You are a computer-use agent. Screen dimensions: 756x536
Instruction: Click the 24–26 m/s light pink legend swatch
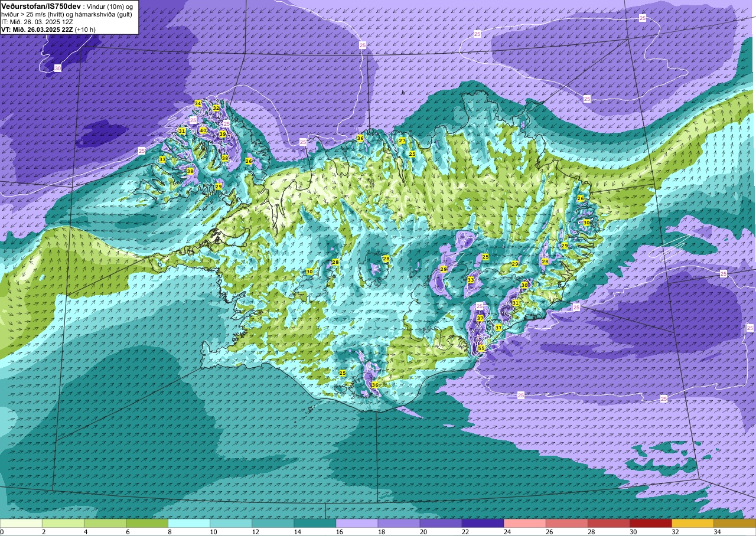point(524,523)
